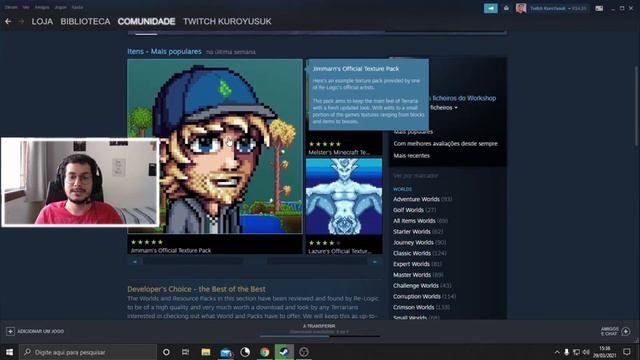
Task: Click the download progress bar
Action: coord(320,336)
